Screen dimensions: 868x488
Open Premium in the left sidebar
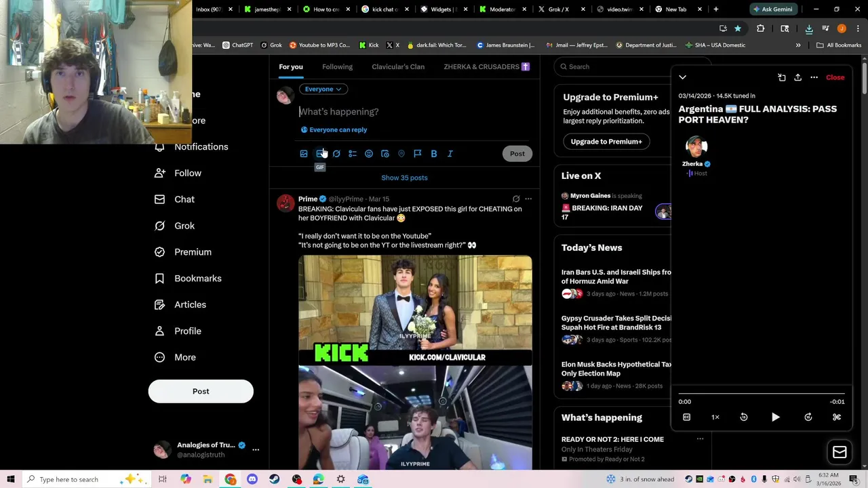click(184, 252)
